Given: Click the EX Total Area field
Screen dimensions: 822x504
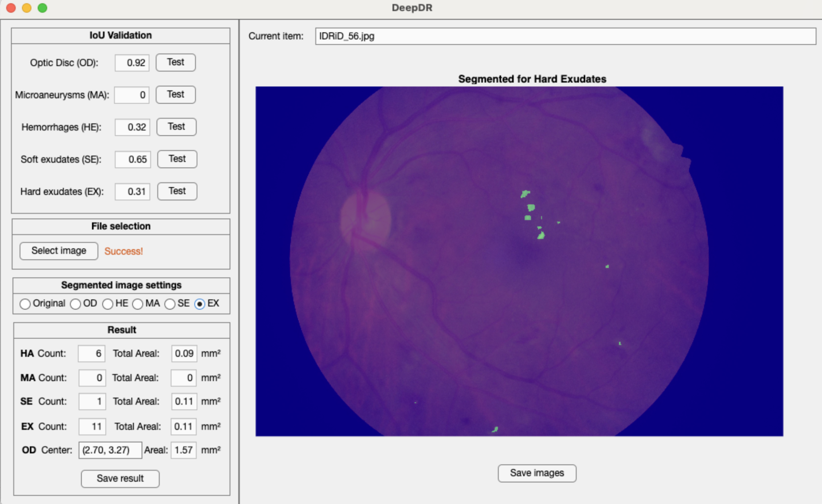Looking at the screenshot, I should point(184,427).
